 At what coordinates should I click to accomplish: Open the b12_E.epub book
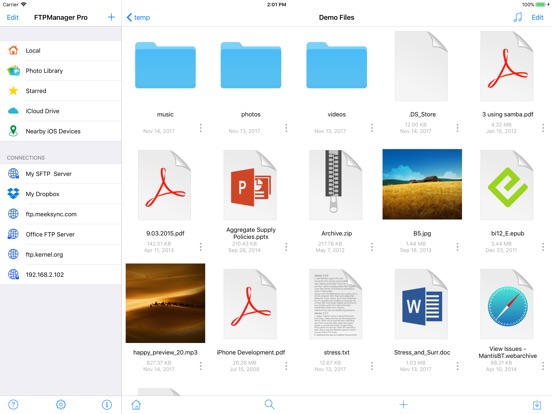(507, 185)
